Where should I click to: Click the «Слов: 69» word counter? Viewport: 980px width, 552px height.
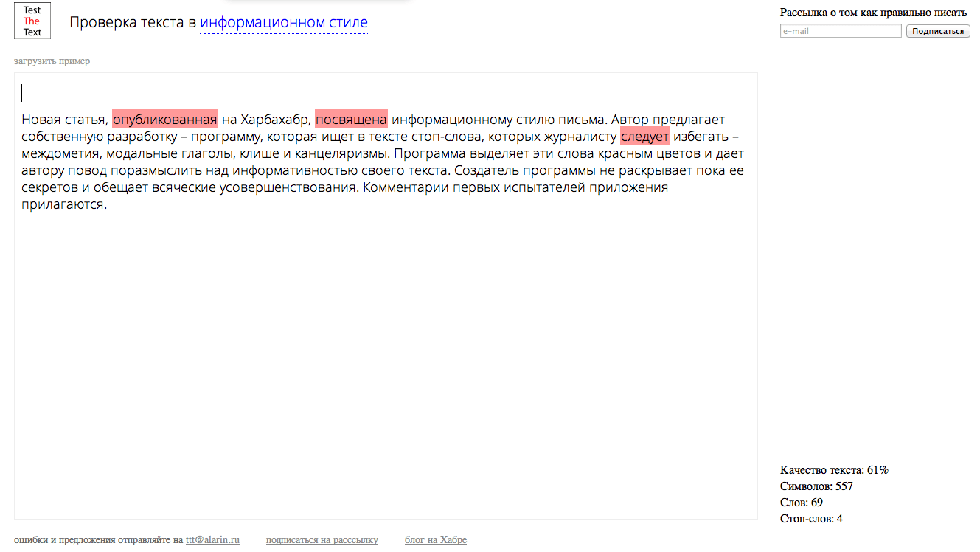801,503
